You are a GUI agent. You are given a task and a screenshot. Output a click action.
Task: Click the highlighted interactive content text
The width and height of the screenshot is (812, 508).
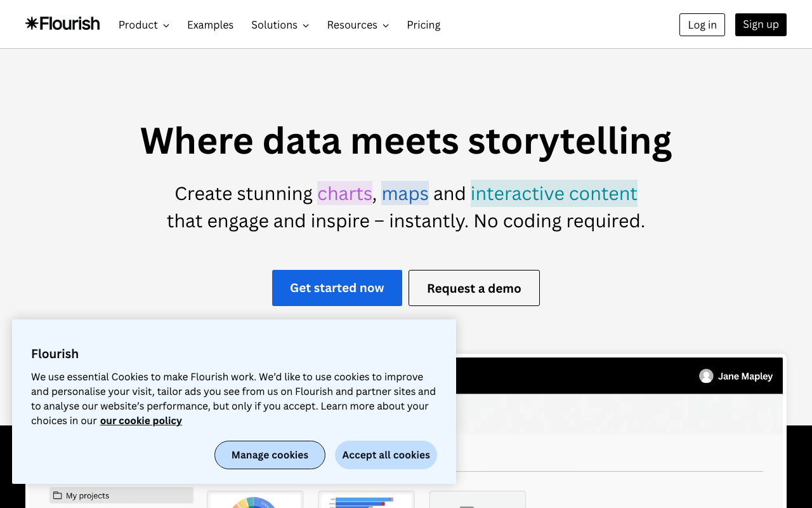[554, 193]
